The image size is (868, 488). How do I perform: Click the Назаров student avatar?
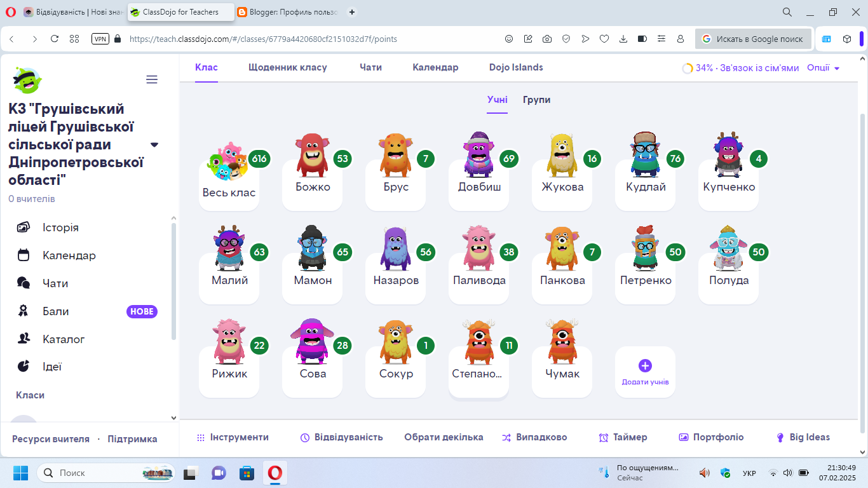click(396, 249)
